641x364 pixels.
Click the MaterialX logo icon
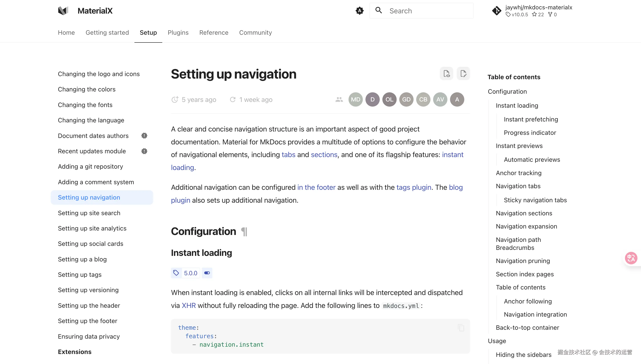click(x=63, y=11)
